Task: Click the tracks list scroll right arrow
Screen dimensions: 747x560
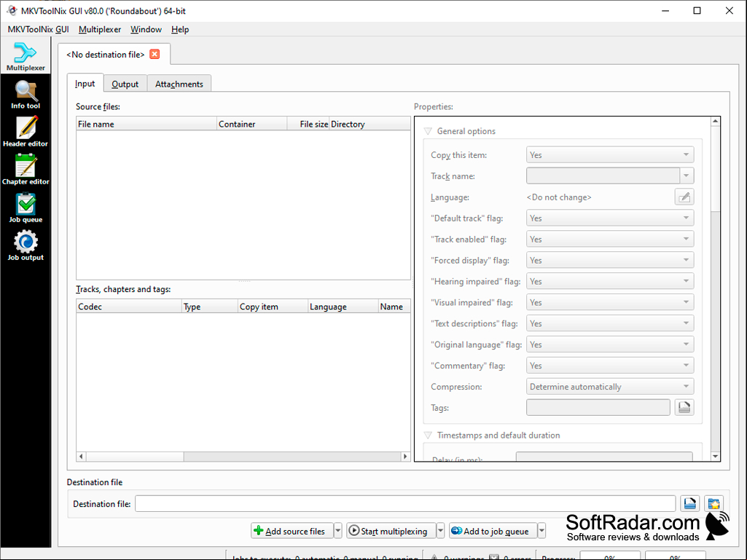Action: pos(405,456)
